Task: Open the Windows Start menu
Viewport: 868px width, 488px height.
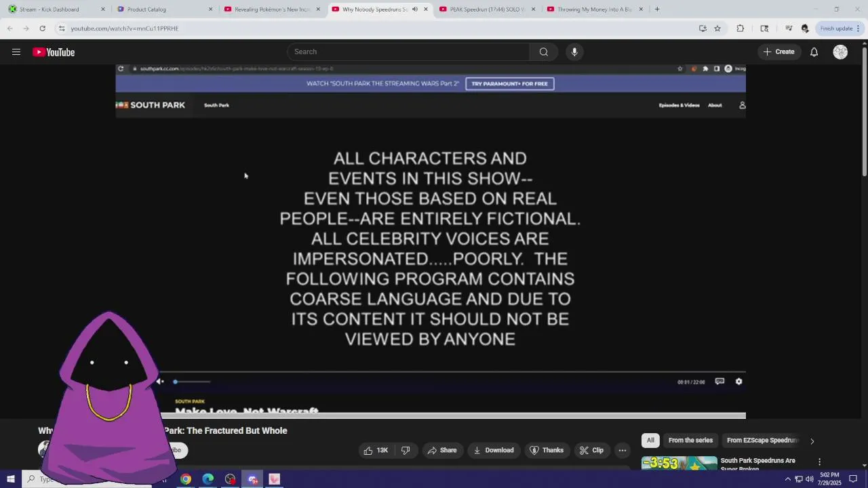Action: [10, 479]
